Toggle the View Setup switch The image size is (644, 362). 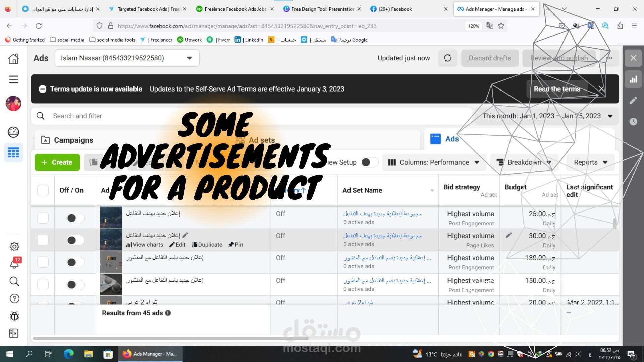[369, 162]
